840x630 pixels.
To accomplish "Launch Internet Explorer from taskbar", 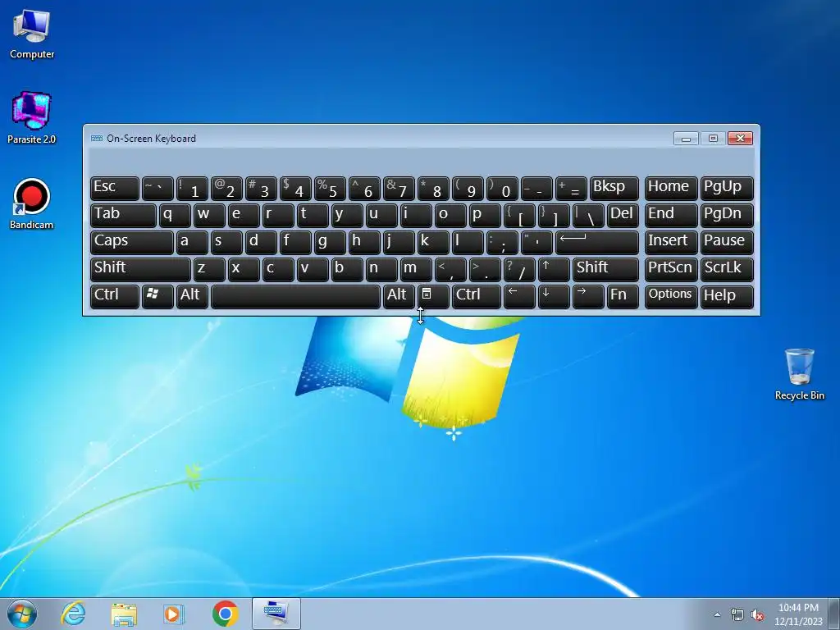I will click(x=73, y=614).
